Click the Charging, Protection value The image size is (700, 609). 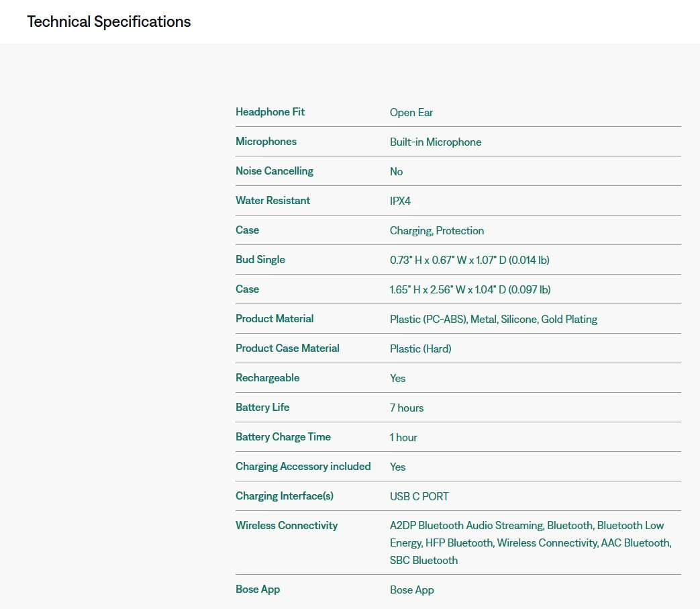(437, 231)
